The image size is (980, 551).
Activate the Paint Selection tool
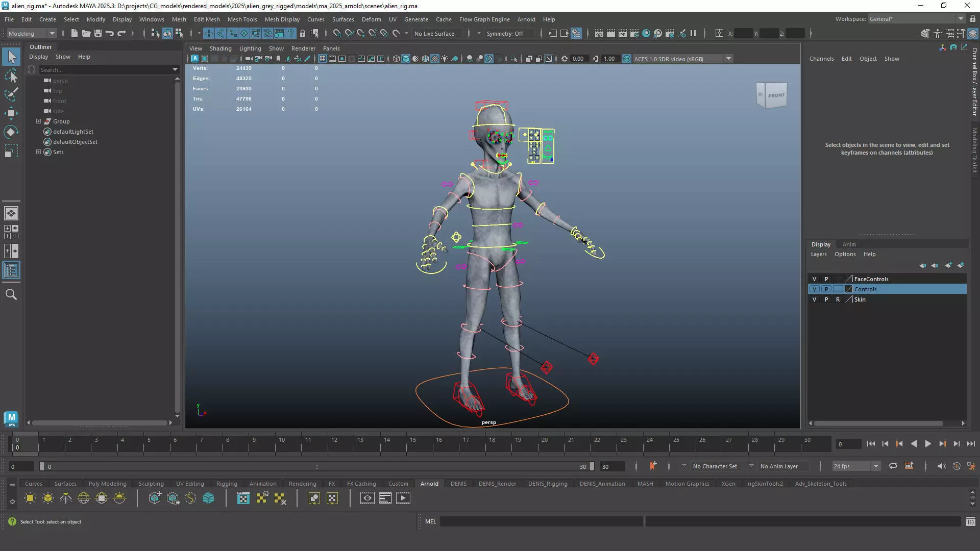pyautogui.click(x=11, y=94)
